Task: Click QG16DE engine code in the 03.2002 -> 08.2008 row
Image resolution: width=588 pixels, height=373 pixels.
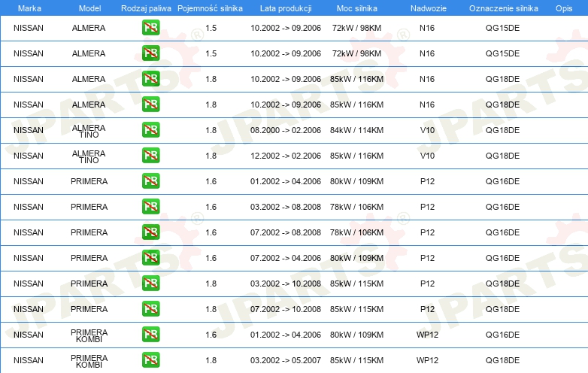Action: (x=502, y=207)
